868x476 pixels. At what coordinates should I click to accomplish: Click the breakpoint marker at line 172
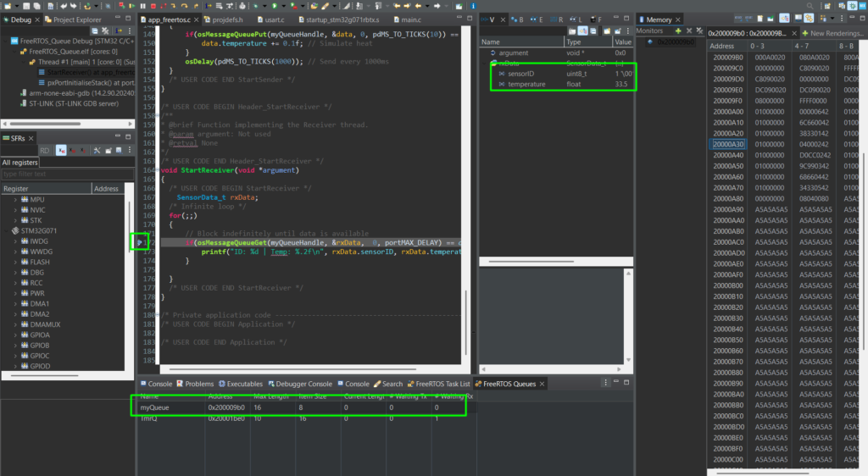coord(140,243)
